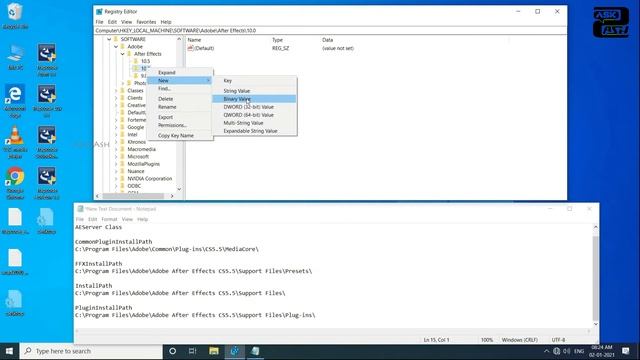Expand the Classes tree node
Viewport: 640px width, 360px height.
116,91
